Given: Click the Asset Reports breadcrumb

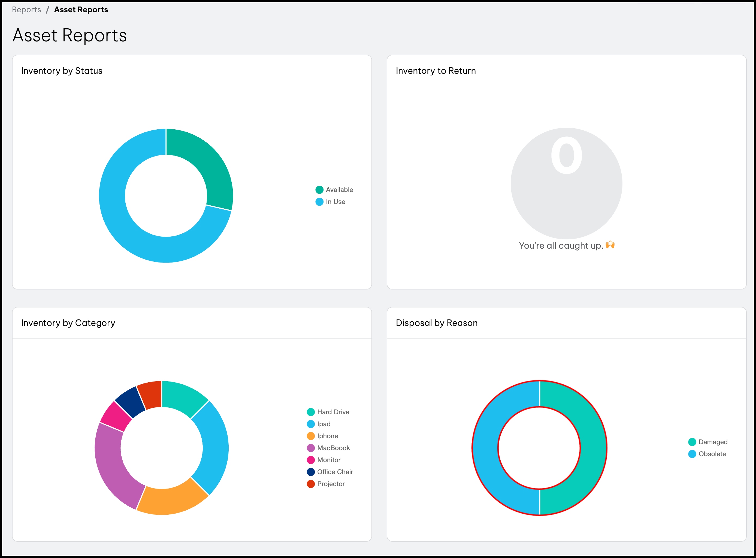Looking at the screenshot, I should click(x=81, y=10).
